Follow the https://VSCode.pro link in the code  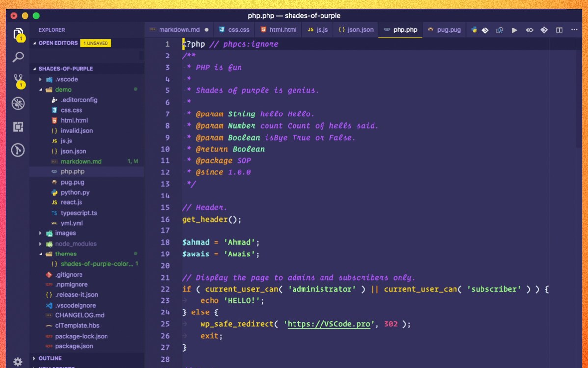(328, 324)
